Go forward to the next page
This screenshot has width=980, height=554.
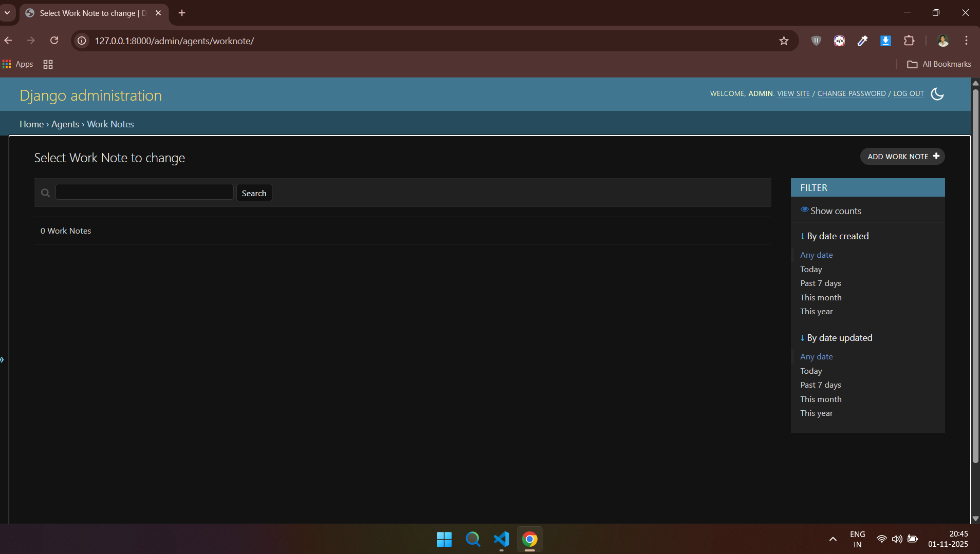coord(31,41)
